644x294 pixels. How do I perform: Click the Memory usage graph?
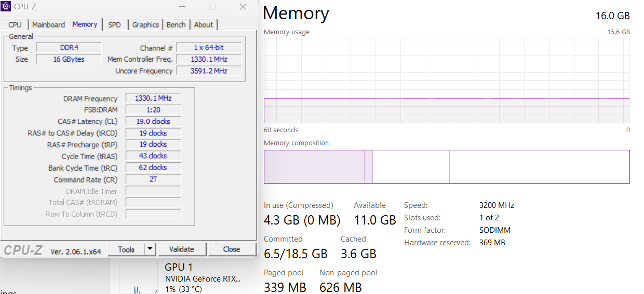point(447,80)
